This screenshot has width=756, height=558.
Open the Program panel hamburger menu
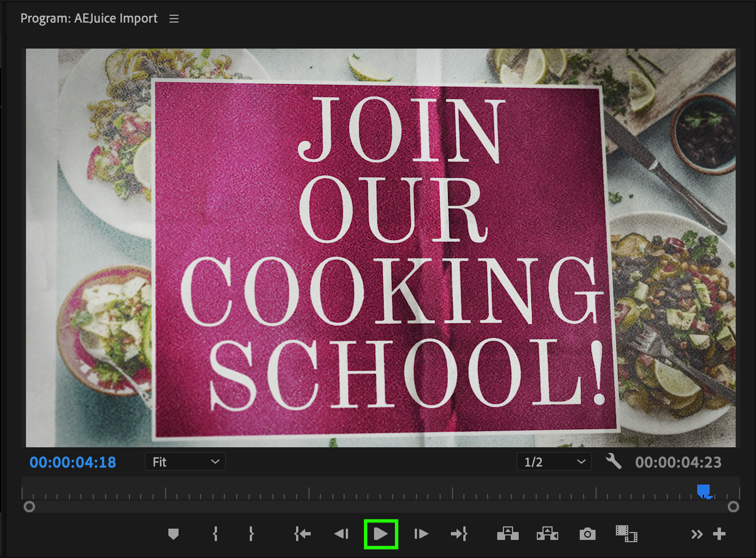[174, 19]
